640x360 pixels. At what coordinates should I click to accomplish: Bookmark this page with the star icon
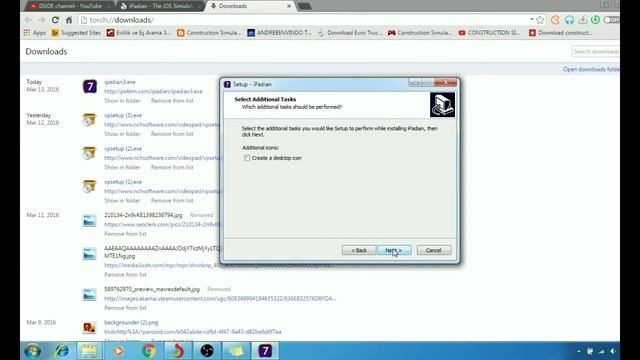click(x=540, y=20)
